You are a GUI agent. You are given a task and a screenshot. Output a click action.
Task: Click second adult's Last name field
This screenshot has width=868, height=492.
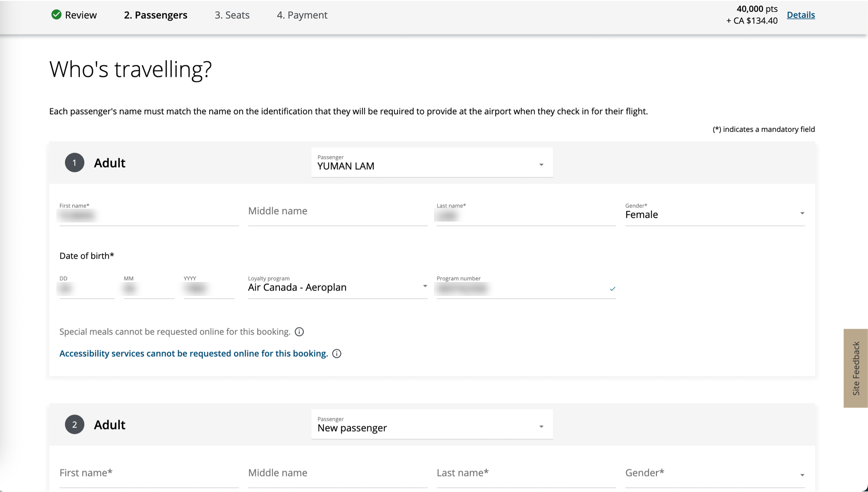526,473
